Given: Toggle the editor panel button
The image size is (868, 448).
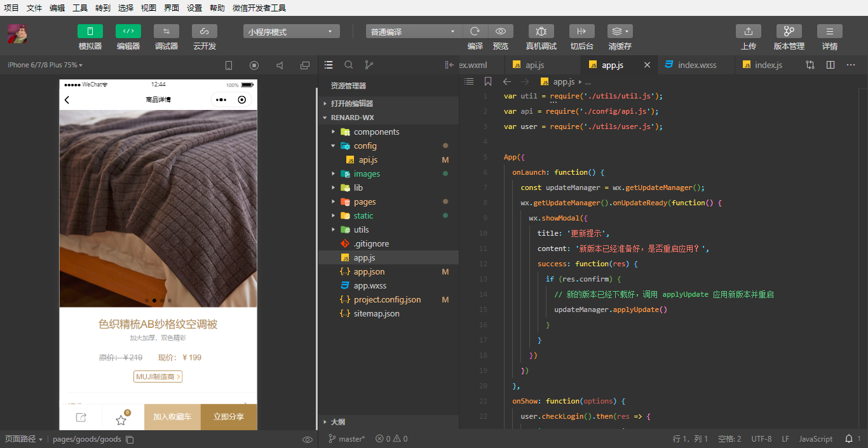Looking at the screenshot, I should tap(128, 31).
